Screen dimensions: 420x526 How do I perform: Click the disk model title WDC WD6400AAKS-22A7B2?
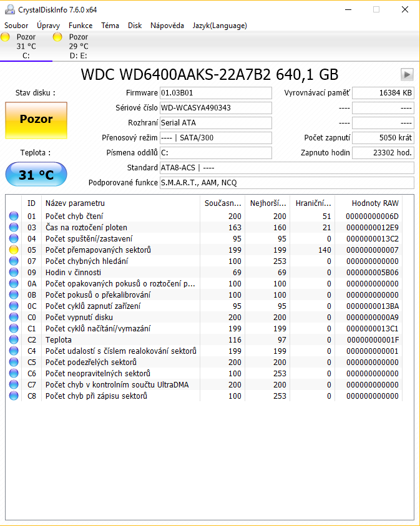coord(176,74)
